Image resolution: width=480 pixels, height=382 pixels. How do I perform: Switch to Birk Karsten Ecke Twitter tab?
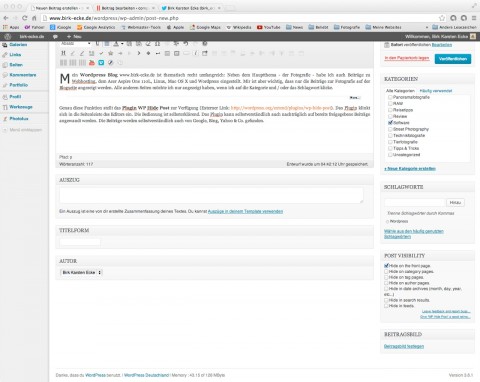(x=190, y=8)
